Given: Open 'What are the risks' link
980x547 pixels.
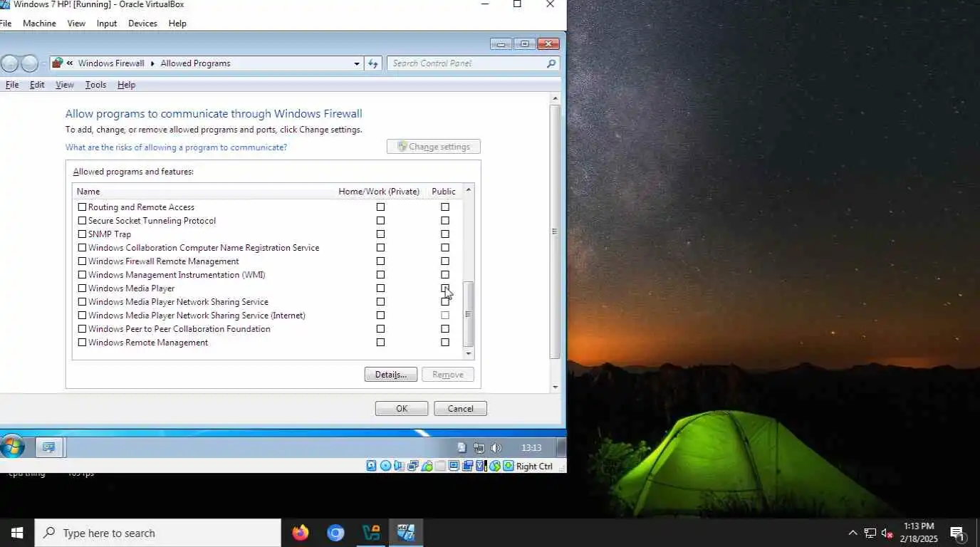Looking at the screenshot, I should (176, 147).
